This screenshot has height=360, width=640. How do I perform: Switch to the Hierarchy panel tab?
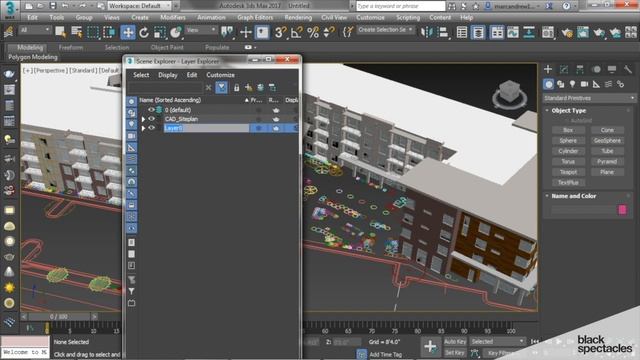pos(580,69)
